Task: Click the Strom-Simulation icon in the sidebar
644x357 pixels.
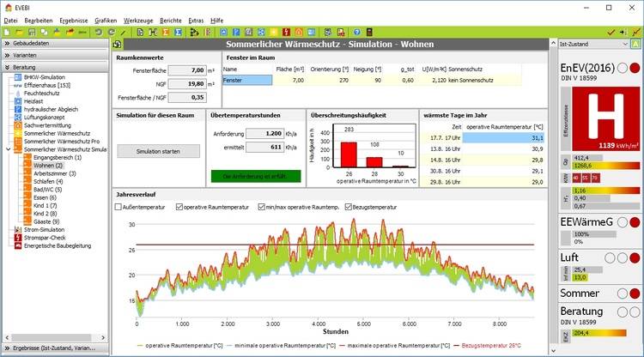Action: click(19, 229)
